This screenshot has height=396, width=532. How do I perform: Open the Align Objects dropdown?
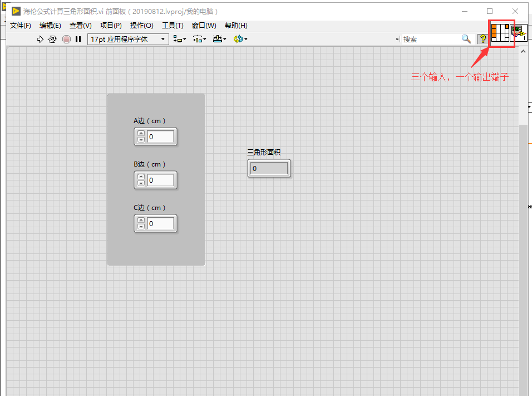tap(180, 39)
